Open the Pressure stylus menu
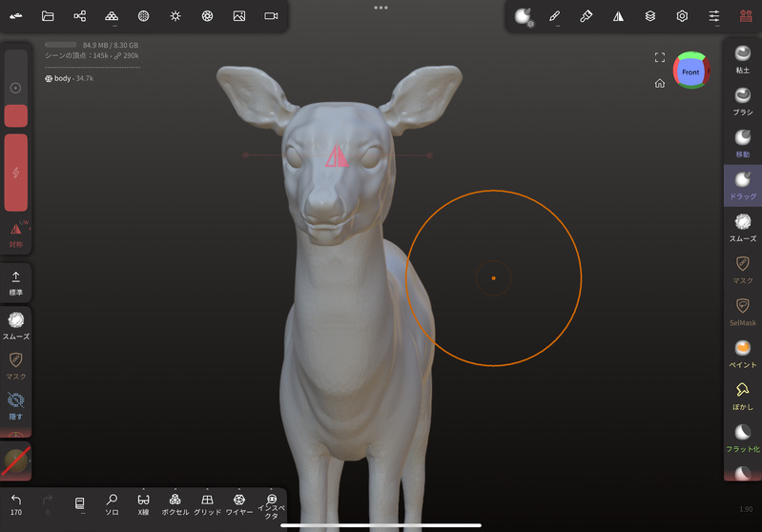This screenshot has width=762, height=532. pos(587,16)
